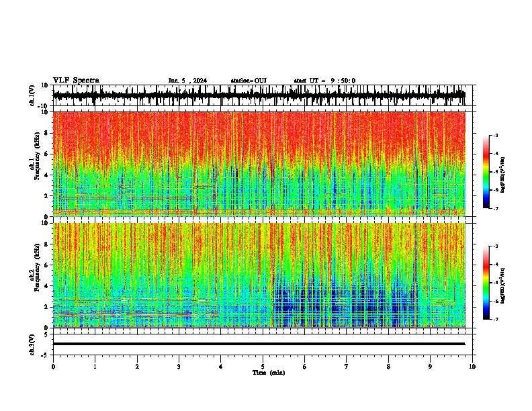Click time axis tick label "7"
The image size is (532, 411).
[x=347, y=367]
